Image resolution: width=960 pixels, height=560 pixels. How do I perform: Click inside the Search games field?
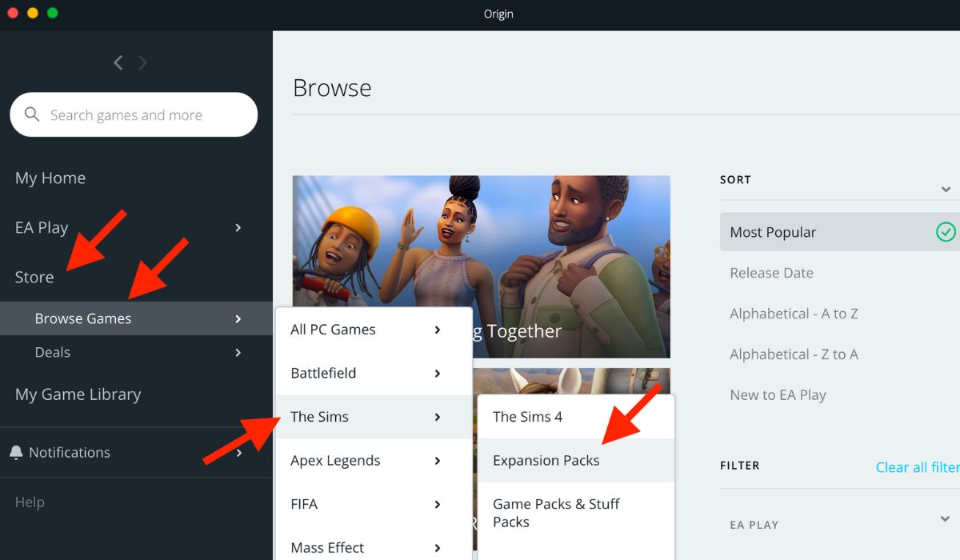click(133, 114)
